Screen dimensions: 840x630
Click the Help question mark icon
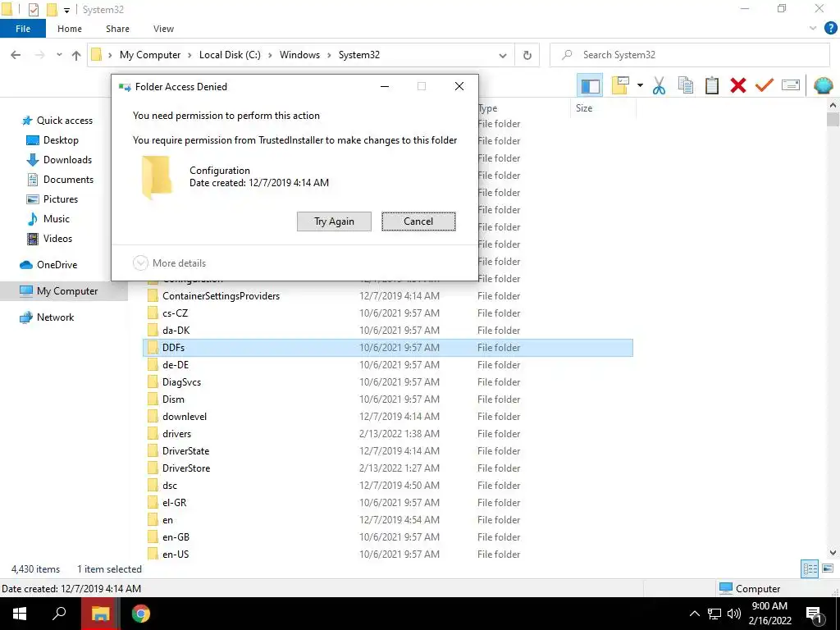830,29
